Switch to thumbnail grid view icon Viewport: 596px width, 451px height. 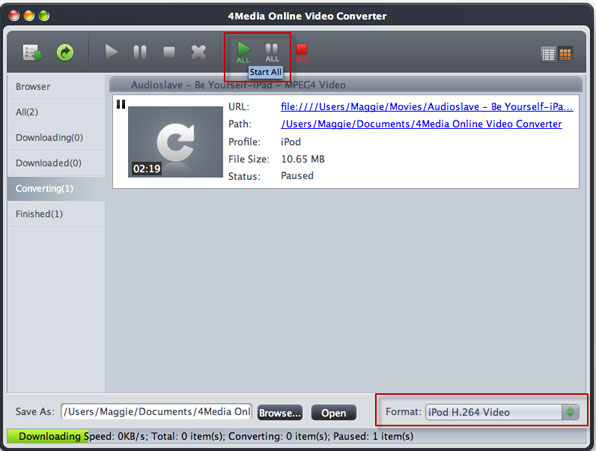[x=565, y=54]
